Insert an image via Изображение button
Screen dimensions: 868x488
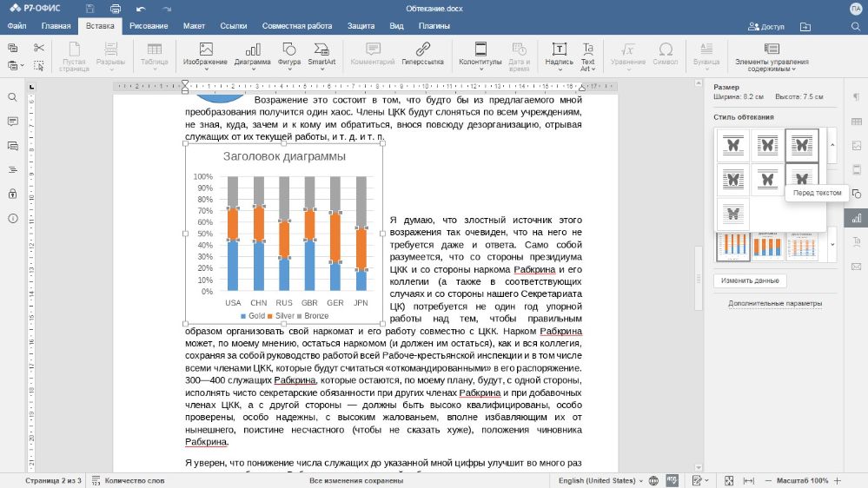[206, 55]
